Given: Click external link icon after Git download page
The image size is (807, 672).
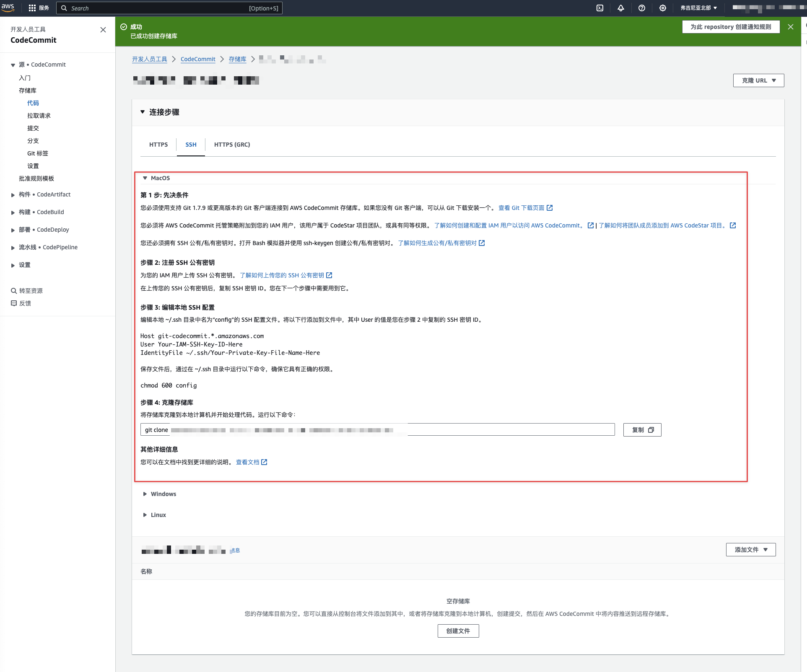Looking at the screenshot, I should coord(550,208).
